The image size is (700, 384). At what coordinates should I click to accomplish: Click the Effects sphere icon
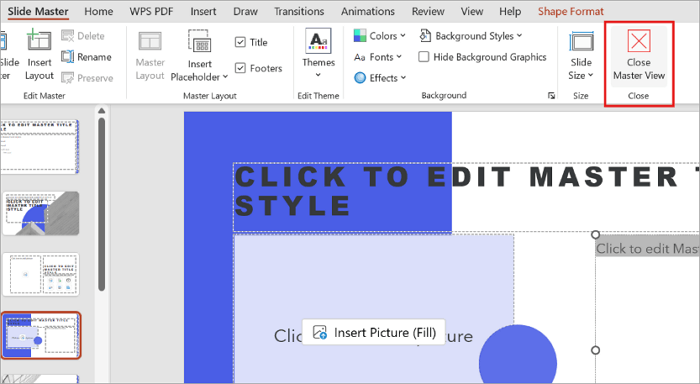pos(360,78)
